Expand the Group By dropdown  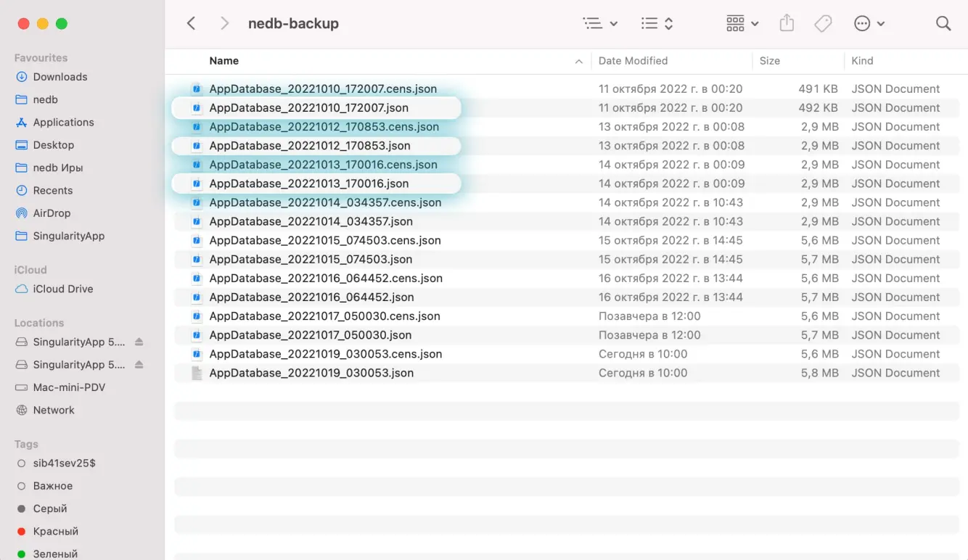742,24
